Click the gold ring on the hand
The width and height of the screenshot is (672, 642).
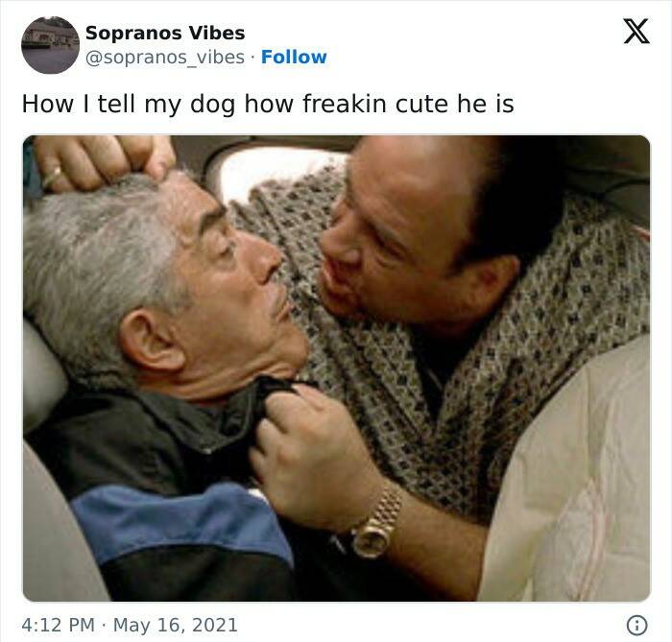(x=52, y=177)
